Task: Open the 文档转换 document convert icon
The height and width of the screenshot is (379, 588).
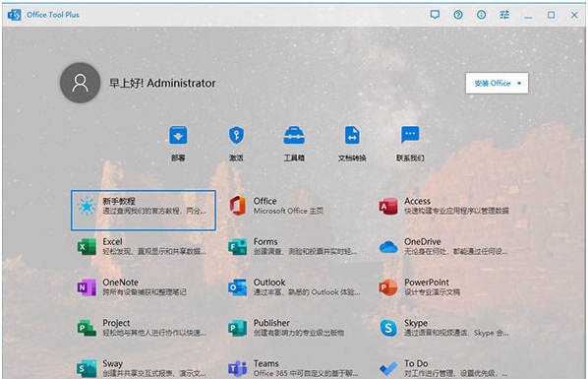Action: click(x=352, y=135)
